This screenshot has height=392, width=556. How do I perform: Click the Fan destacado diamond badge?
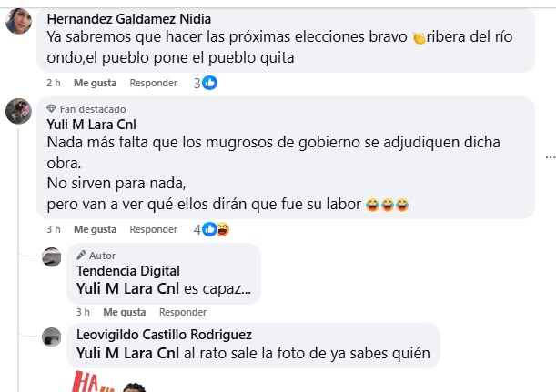click(x=52, y=109)
